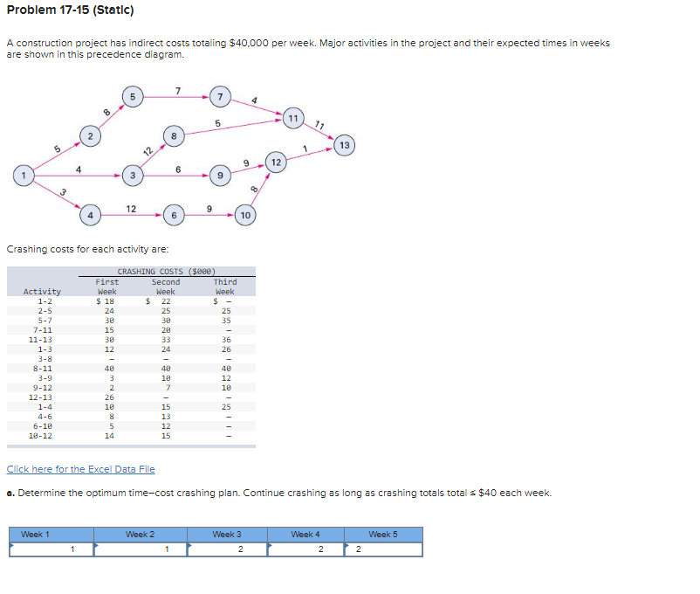Click second-week cost 7 in row 9-12
Viewport: 700px width, 594px height.
point(168,388)
